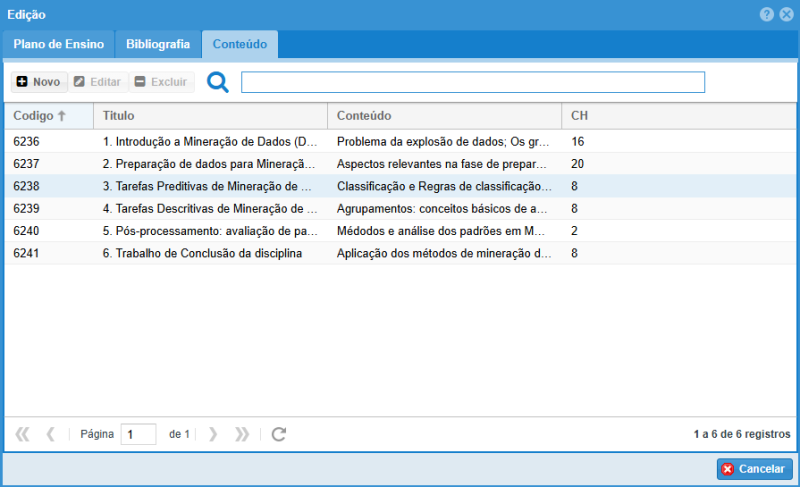This screenshot has width=800, height=487.
Task: Select row 6241 Trabalho de Conclusão
Action: click(x=210, y=253)
